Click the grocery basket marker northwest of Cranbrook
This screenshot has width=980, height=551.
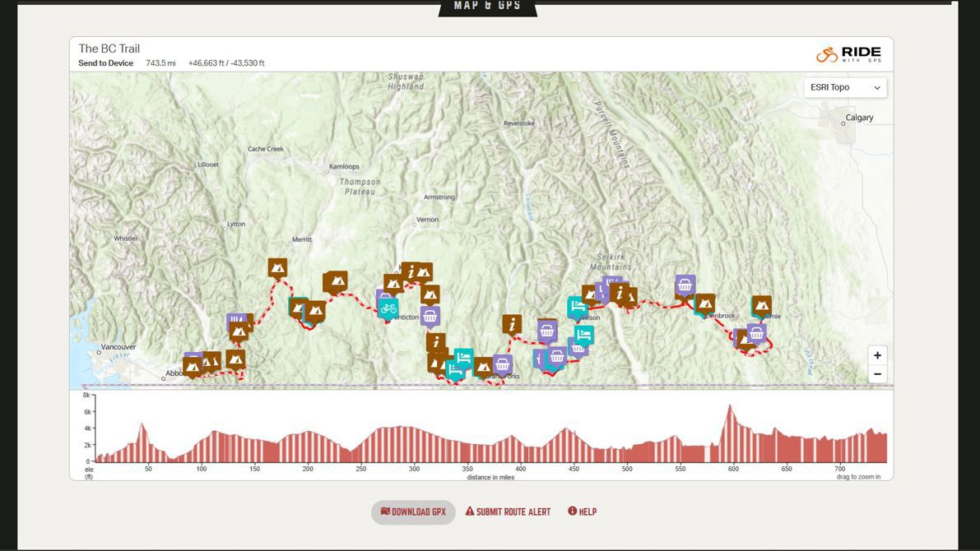[685, 285]
